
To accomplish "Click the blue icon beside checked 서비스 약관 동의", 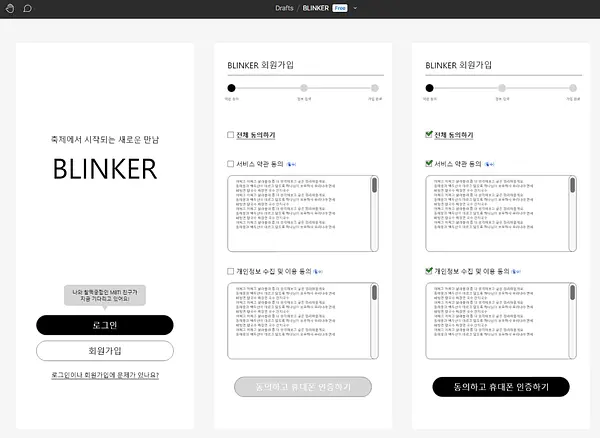I will click(489, 164).
